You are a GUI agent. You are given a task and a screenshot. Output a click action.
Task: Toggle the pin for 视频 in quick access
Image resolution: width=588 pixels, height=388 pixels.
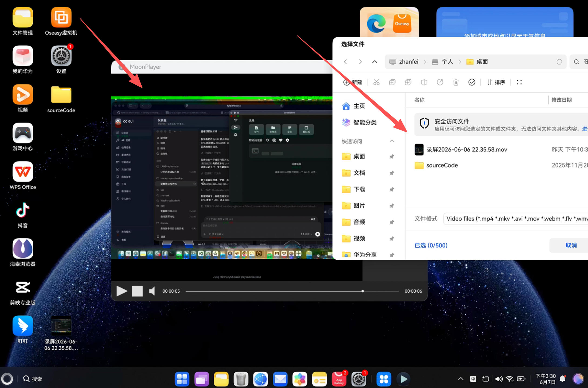point(392,239)
